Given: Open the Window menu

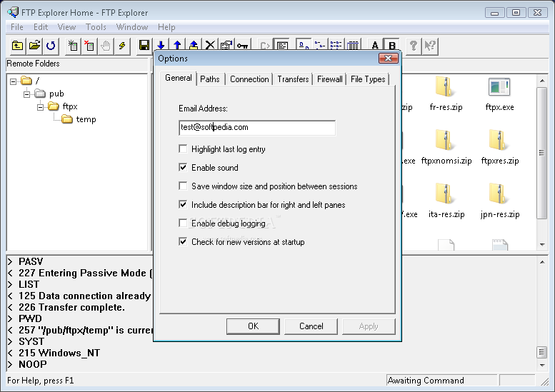Looking at the screenshot, I should [132, 27].
